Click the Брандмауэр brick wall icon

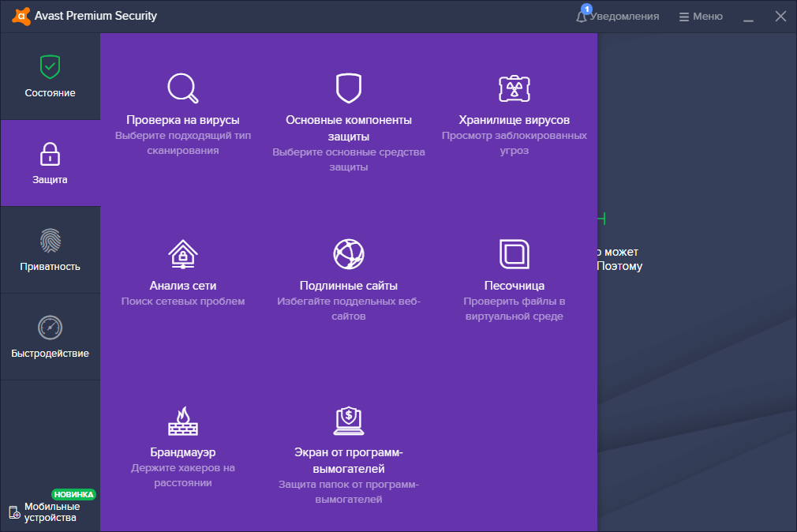(182, 421)
